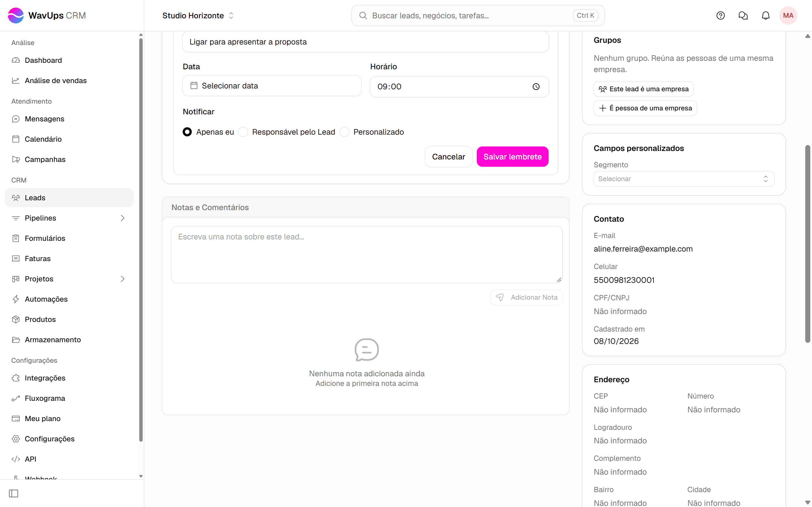Click the WavUps CRM logo
The width and height of the screenshot is (812, 507).
coord(47,15)
